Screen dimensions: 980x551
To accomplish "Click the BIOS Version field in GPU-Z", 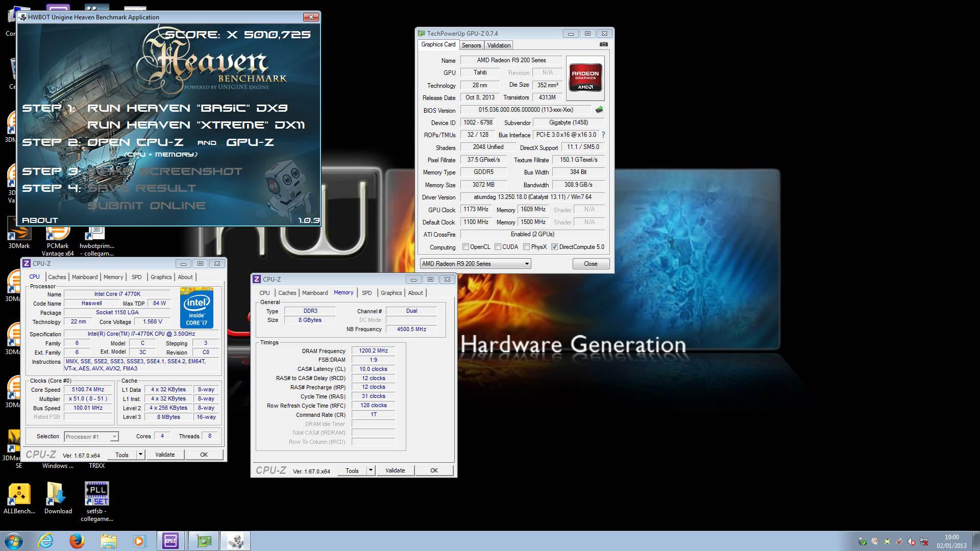I will click(x=526, y=110).
